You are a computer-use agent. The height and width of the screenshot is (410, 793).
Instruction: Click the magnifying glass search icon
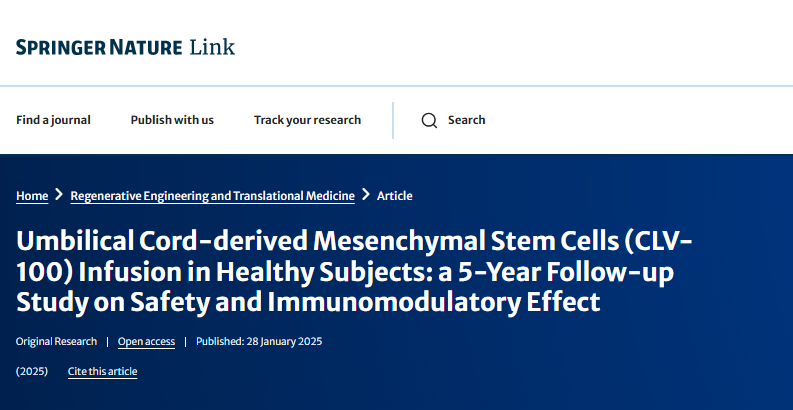430,120
